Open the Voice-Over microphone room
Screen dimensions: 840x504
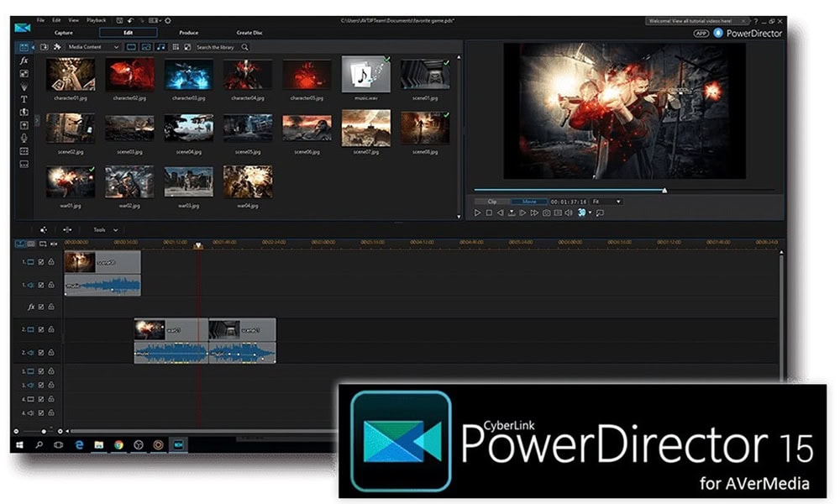click(24, 139)
